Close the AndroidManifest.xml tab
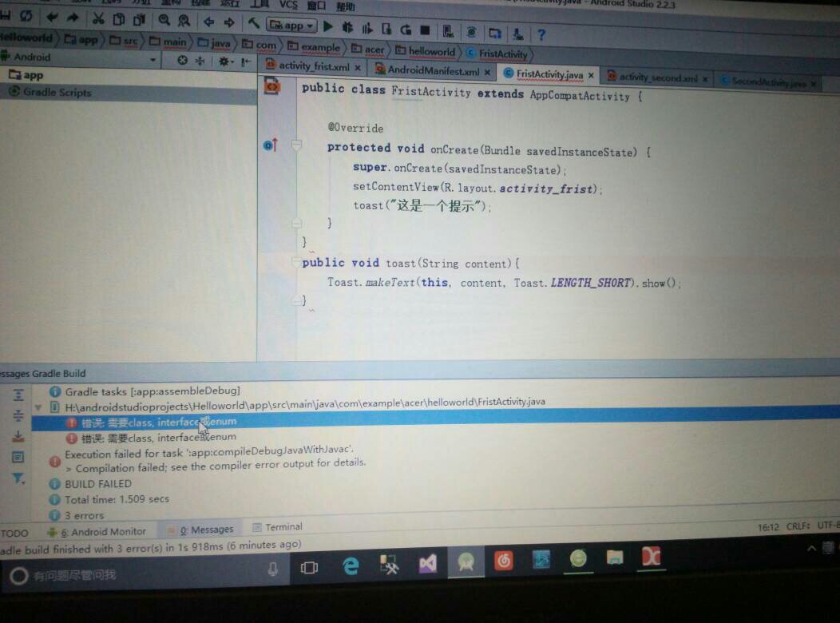This screenshot has width=840, height=623. click(487, 72)
